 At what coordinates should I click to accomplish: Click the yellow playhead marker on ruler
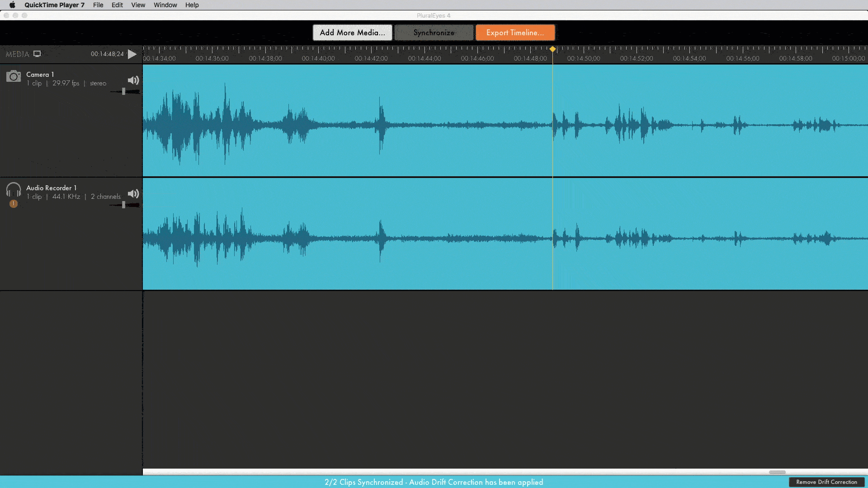coord(552,49)
